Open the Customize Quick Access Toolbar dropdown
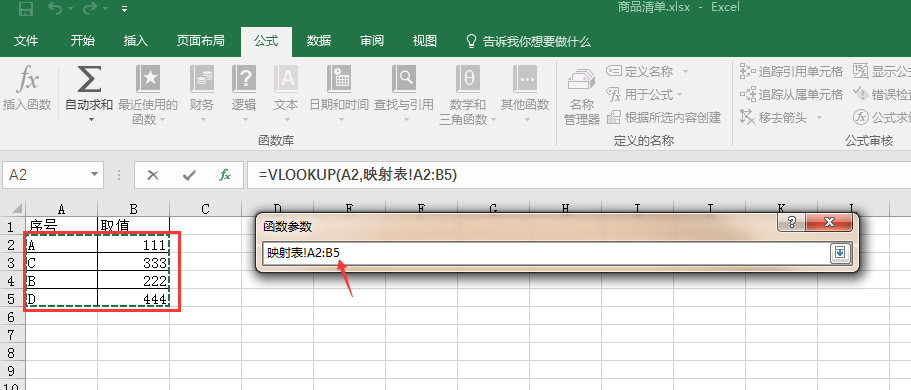The width and height of the screenshot is (911, 390). point(125,9)
